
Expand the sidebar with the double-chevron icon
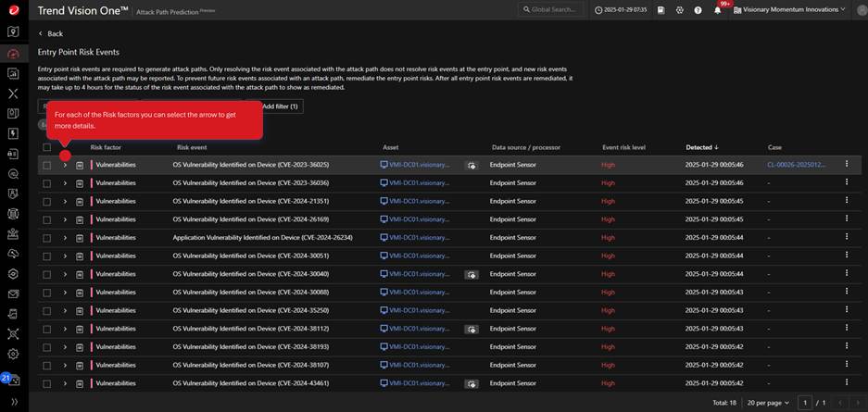coord(14,402)
